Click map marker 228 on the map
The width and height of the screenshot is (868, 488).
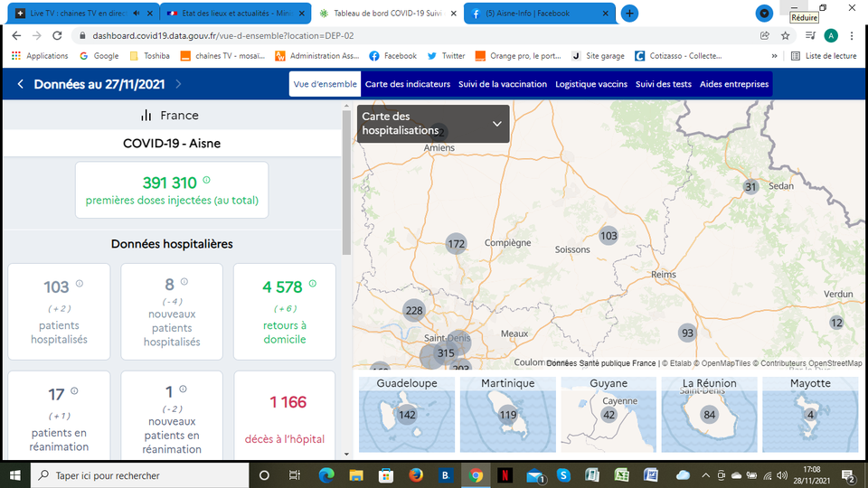coord(414,310)
